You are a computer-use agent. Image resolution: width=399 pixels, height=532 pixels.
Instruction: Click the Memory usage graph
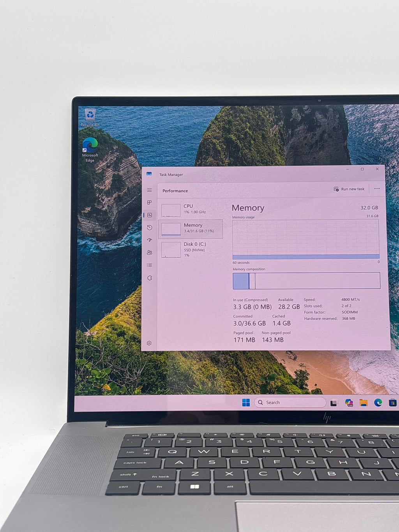click(306, 240)
